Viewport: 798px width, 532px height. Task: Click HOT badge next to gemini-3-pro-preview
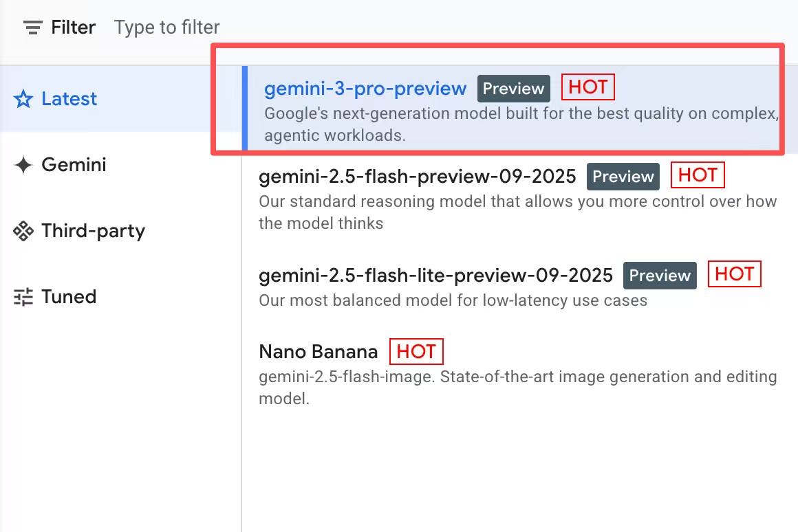(x=587, y=87)
